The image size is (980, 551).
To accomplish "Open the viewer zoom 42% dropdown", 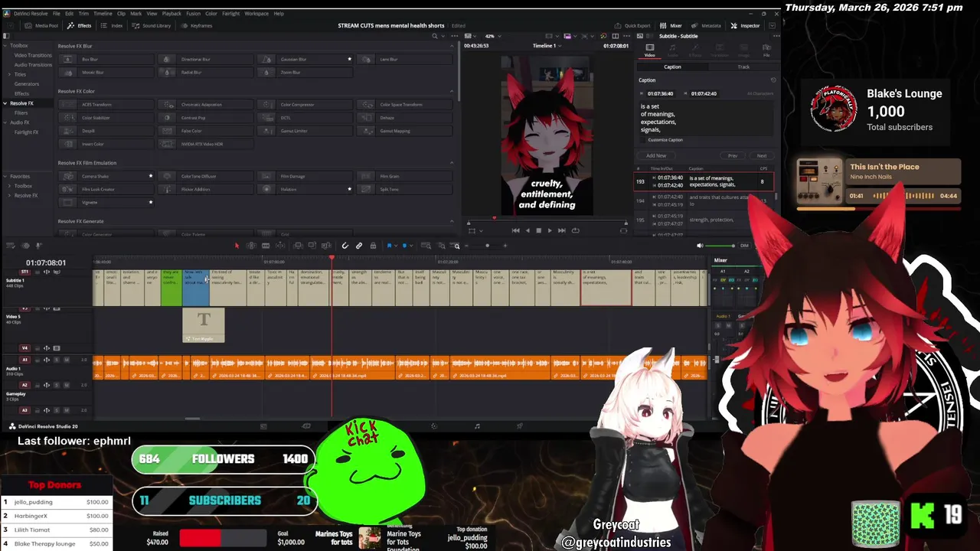I will tap(494, 36).
